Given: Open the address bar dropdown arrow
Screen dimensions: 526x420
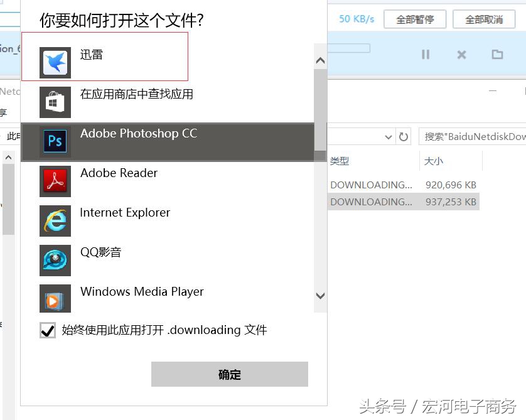Looking at the screenshot, I should click(389, 136).
